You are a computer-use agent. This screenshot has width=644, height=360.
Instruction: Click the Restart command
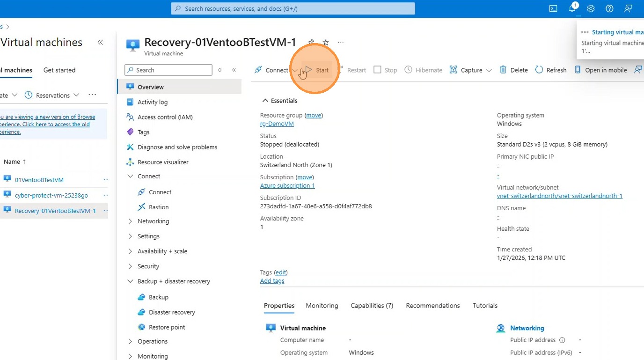coord(351,70)
